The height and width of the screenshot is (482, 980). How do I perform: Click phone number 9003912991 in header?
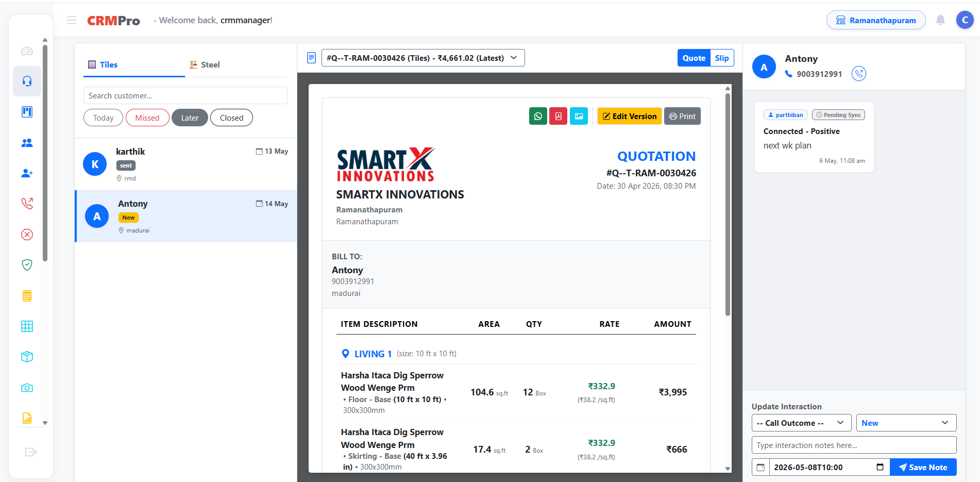(819, 74)
